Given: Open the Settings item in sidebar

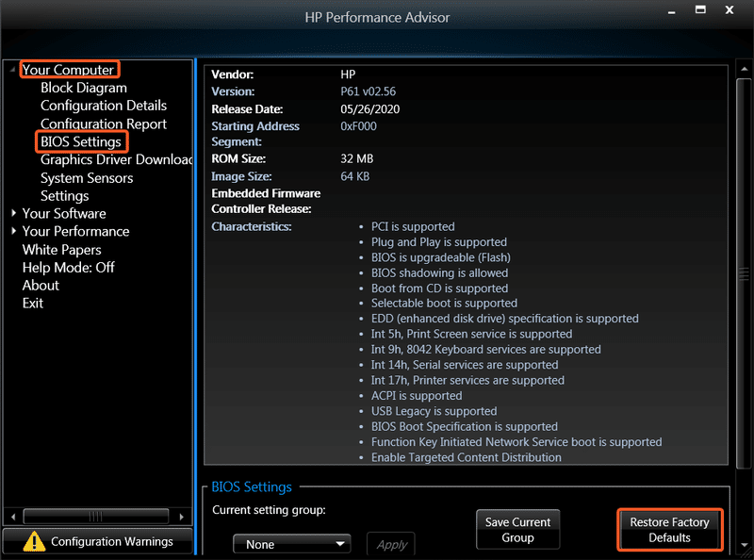Looking at the screenshot, I should (64, 196).
